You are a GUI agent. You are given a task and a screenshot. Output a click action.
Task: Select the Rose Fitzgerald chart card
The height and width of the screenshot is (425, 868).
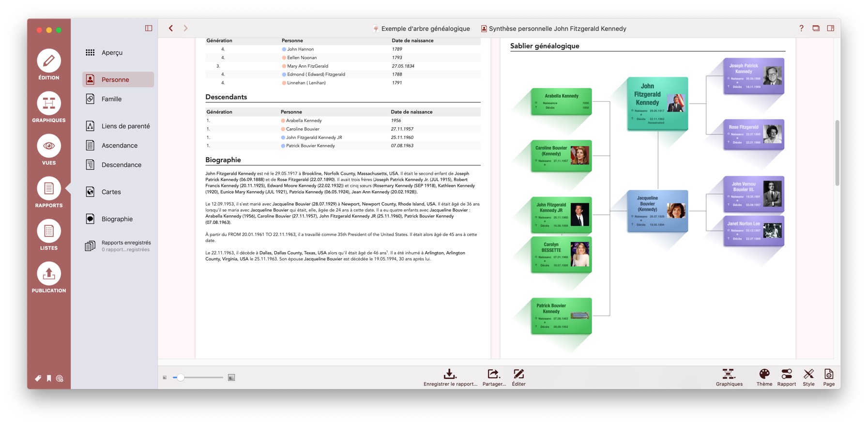(x=754, y=134)
